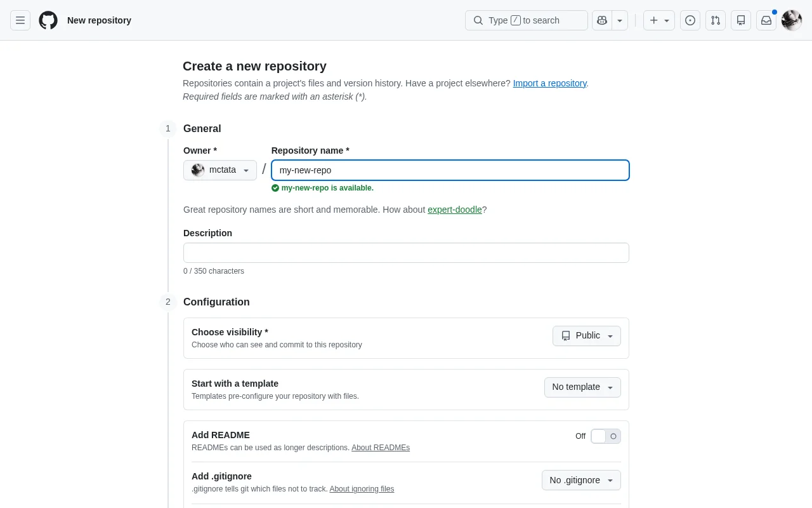View your pull requests
This screenshot has width=812, height=508.
(716, 20)
